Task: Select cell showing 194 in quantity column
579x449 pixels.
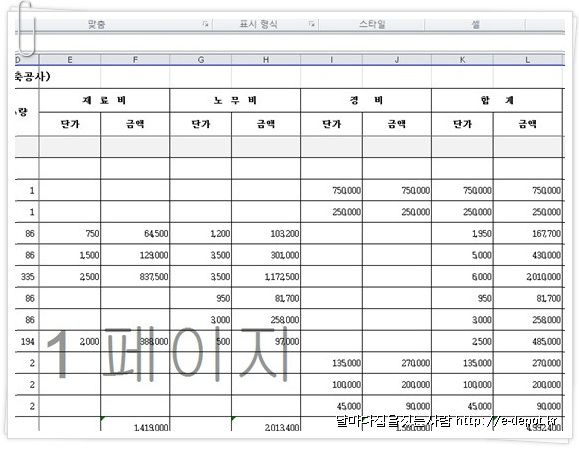Action: (27, 341)
